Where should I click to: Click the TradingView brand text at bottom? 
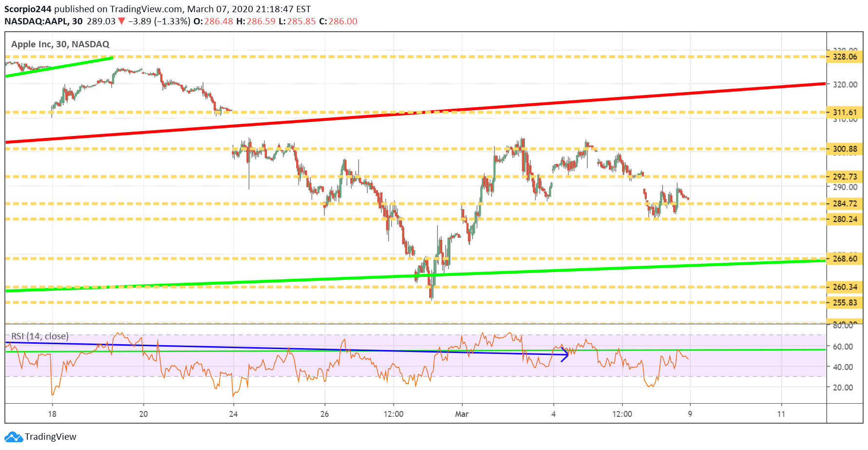pos(51,437)
